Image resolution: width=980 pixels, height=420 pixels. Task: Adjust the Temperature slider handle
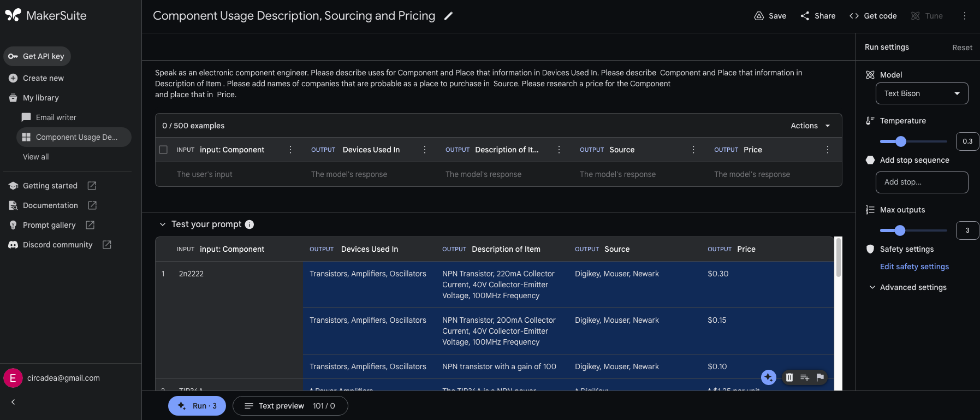tap(901, 141)
